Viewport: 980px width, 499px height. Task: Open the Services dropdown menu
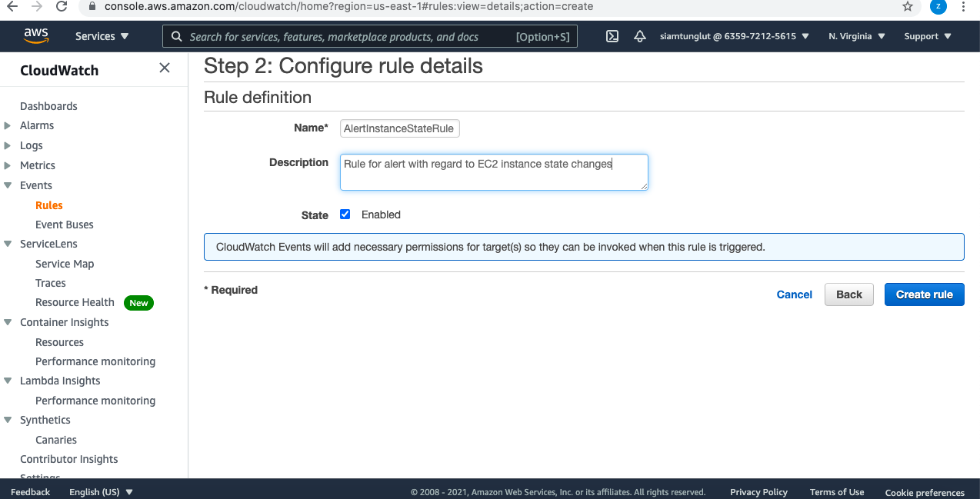(102, 36)
